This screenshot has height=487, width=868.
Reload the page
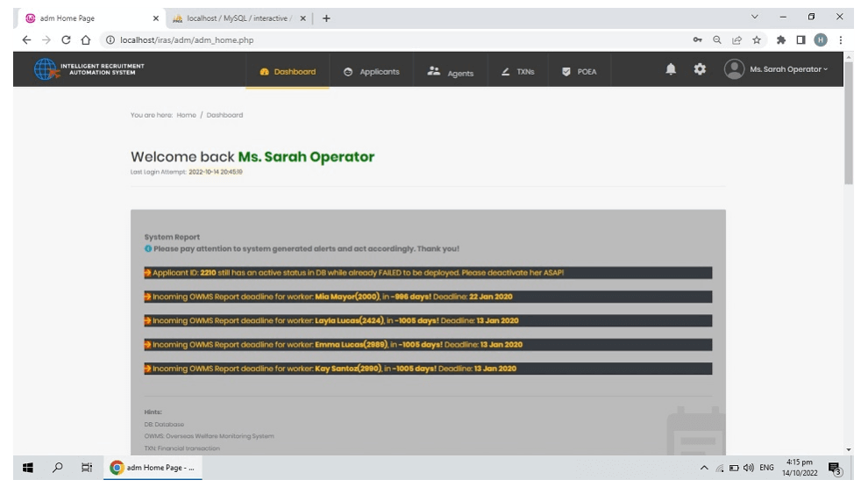point(66,39)
